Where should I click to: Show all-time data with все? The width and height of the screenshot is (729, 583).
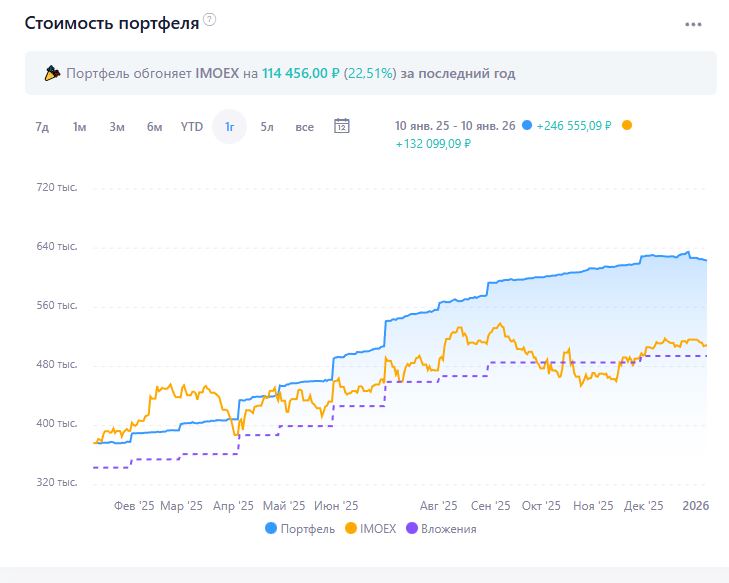point(304,127)
